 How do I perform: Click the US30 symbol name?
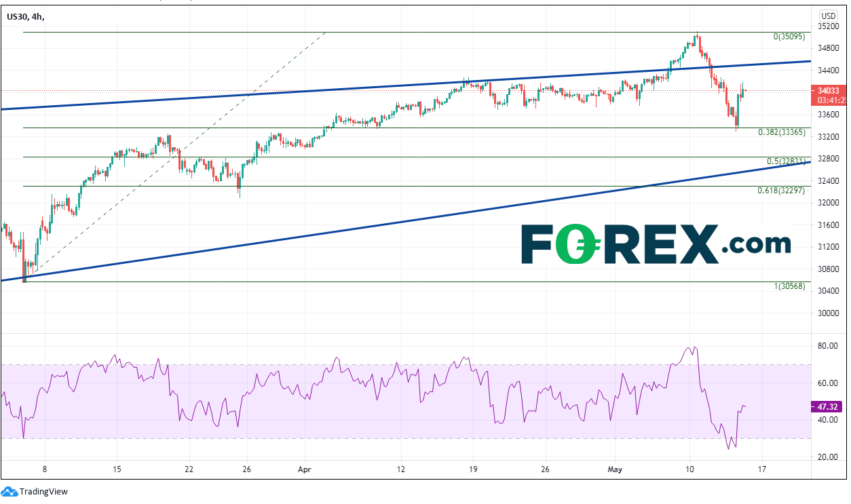click(x=18, y=16)
